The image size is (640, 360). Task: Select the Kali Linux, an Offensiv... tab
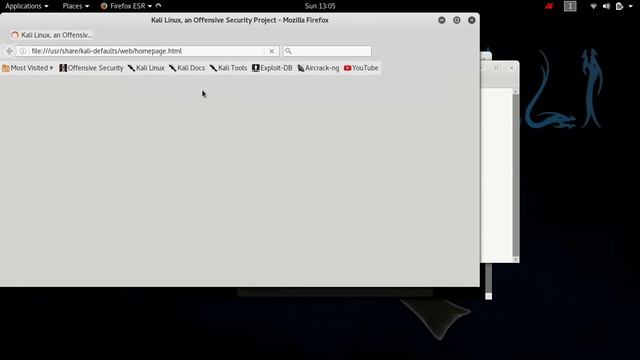(x=51, y=35)
